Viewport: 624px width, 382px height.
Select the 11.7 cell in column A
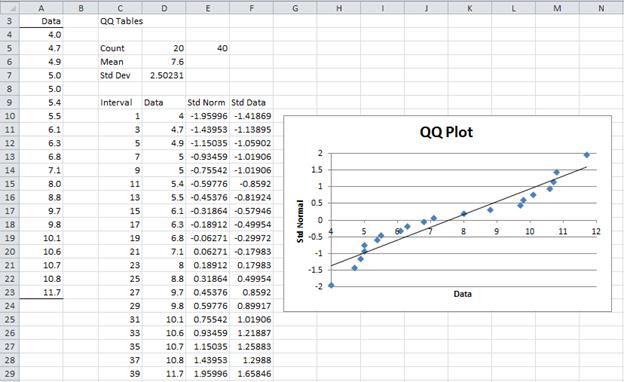coord(41,292)
